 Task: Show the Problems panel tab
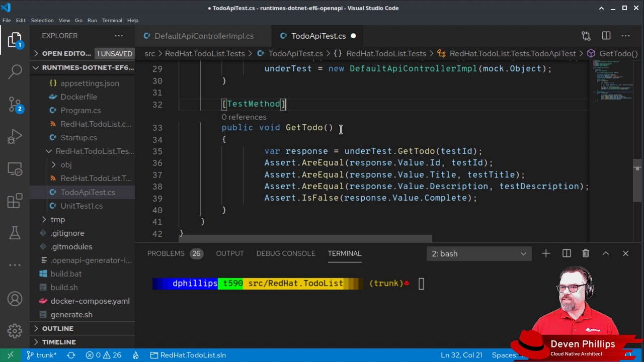click(x=174, y=253)
